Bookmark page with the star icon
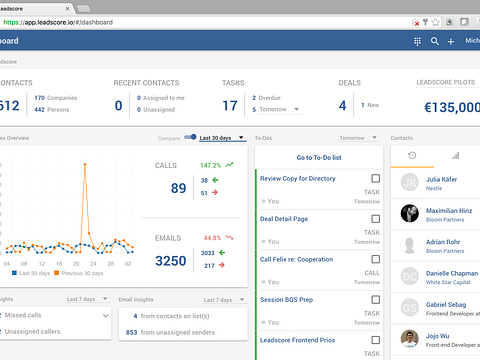 point(435,22)
